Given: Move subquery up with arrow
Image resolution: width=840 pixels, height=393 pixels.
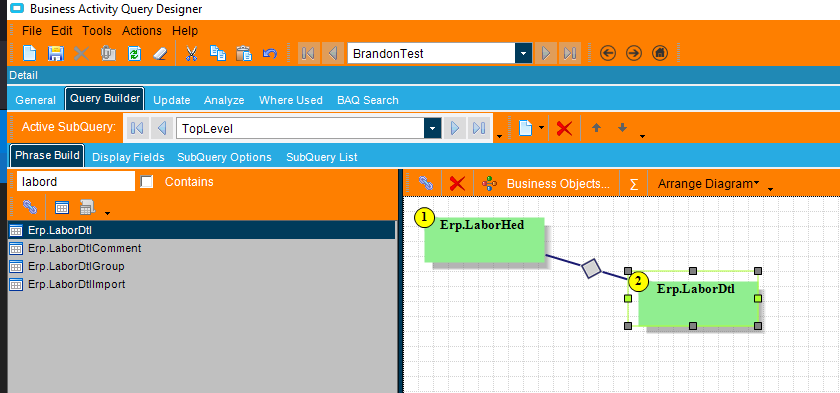Looking at the screenshot, I should point(596,128).
